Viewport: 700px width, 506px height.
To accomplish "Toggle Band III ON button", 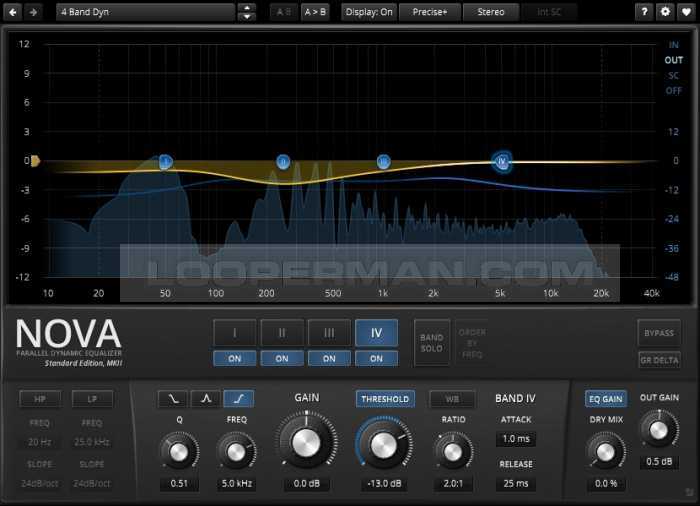I will (x=329, y=358).
